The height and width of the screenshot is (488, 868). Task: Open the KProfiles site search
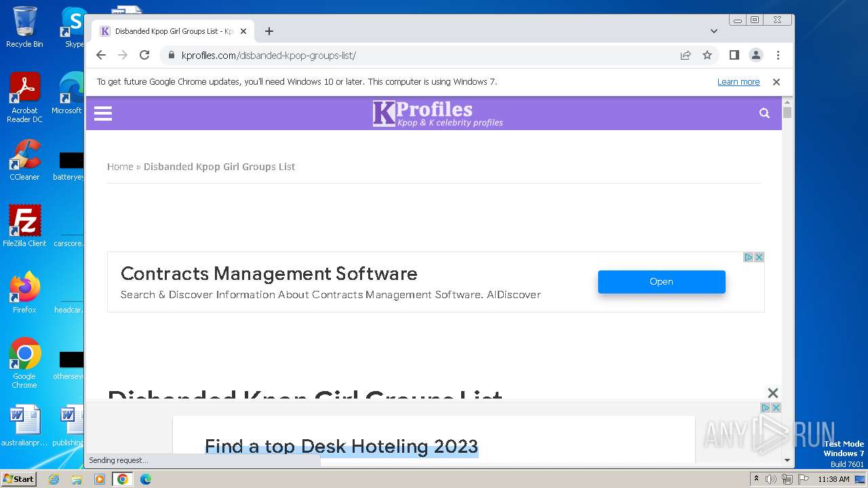764,113
